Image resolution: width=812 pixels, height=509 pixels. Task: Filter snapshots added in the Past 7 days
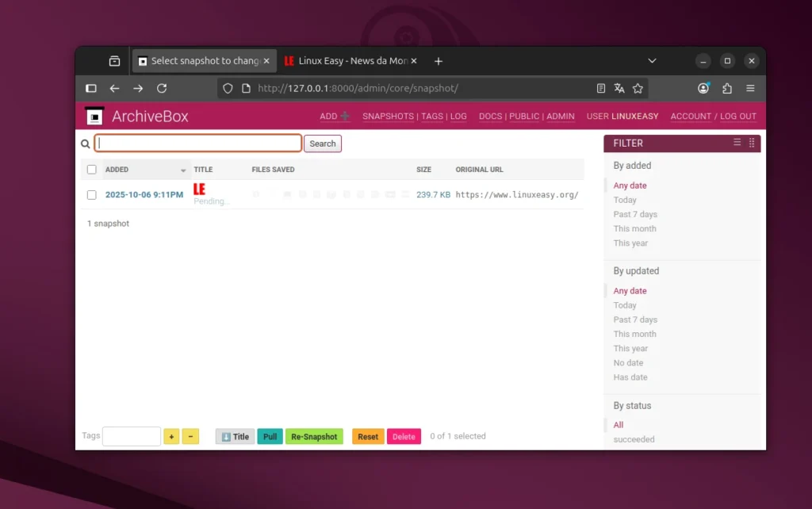(634, 214)
